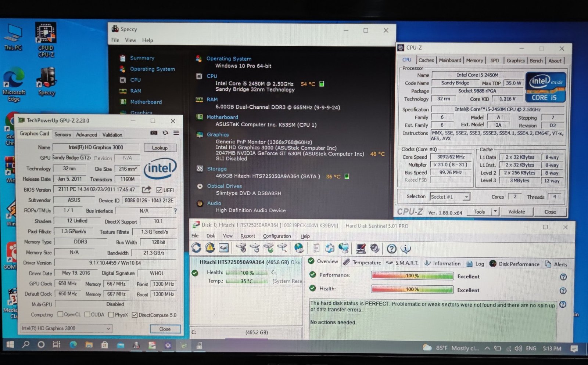Toggle the PhysX checkbox in GPU-Z
This screenshot has height=365, width=588.
111,315
